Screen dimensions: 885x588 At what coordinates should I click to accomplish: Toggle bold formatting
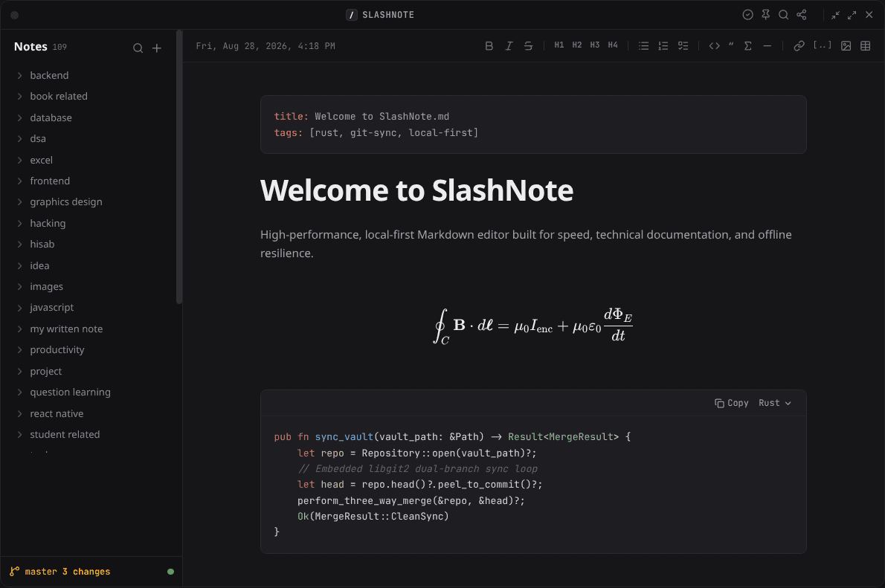(489, 46)
